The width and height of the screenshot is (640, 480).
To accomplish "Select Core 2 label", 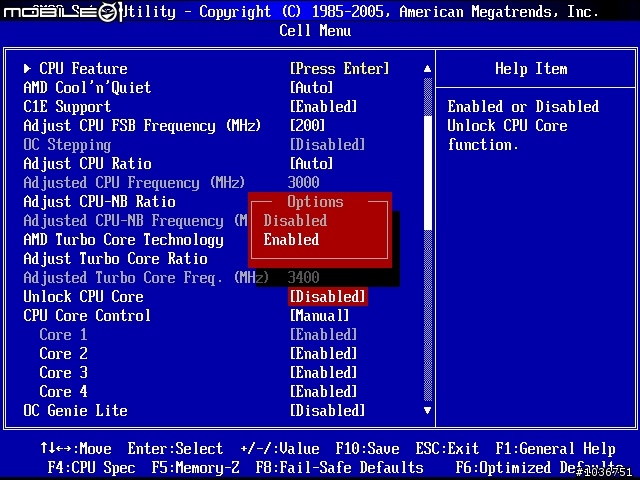I will 63,353.
